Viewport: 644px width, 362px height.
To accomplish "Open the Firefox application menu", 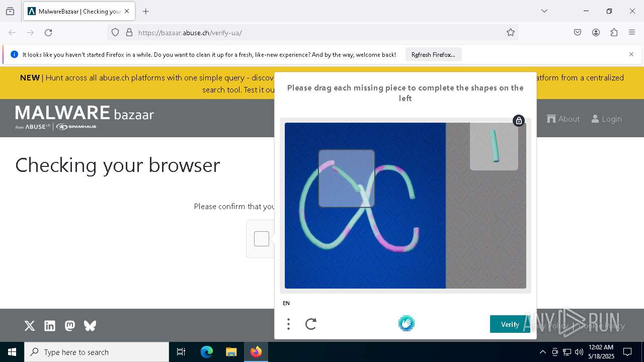I will pyautogui.click(x=632, y=33).
